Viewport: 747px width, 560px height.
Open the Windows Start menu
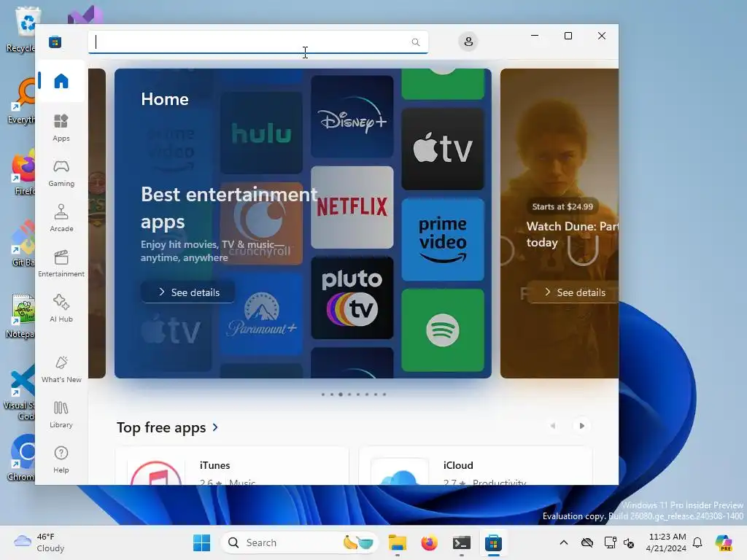(x=201, y=542)
